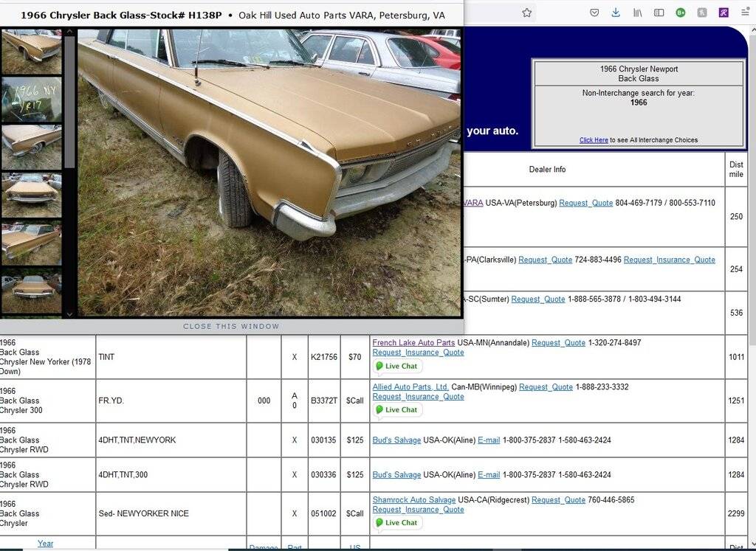Launch Live Chat for Shamrock Auto Salvage
Image resolution: width=756 pixels, height=551 pixels.
[396, 522]
